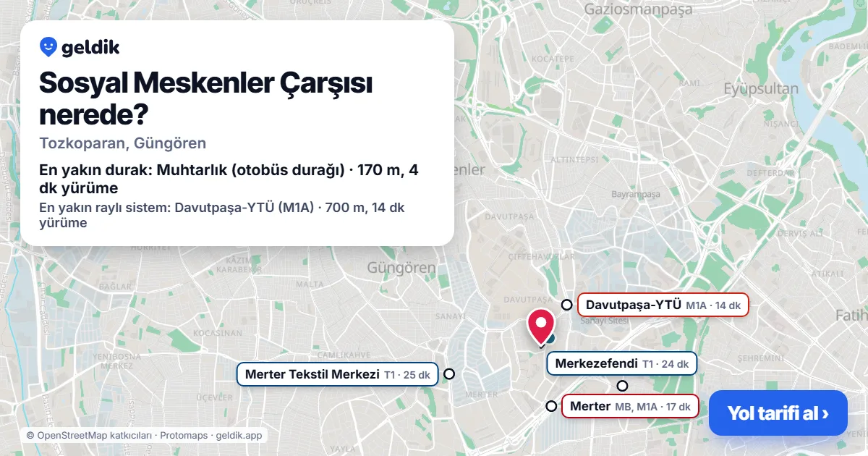
Task: Click the 'En yakın raylı sistem' line
Action: [222, 215]
